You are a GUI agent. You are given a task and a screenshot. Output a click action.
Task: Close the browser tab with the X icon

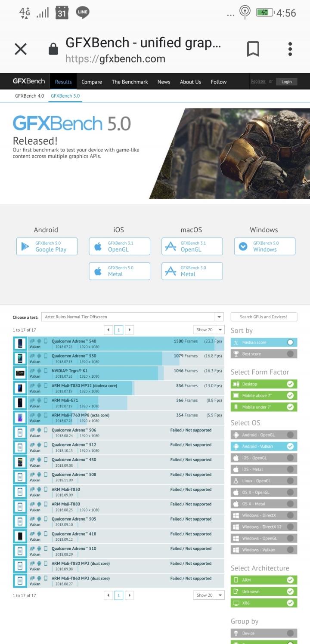click(21, 49)
